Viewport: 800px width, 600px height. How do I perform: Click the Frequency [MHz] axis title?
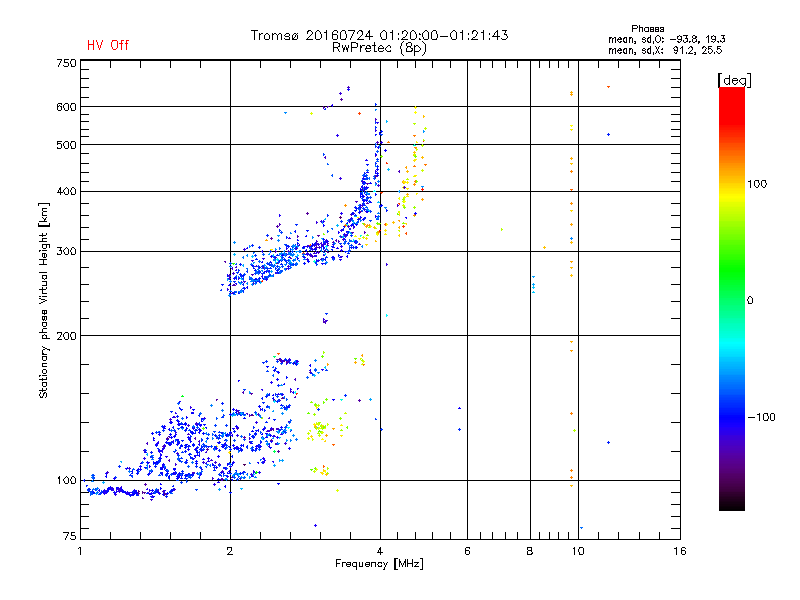(x=379, y=565)
